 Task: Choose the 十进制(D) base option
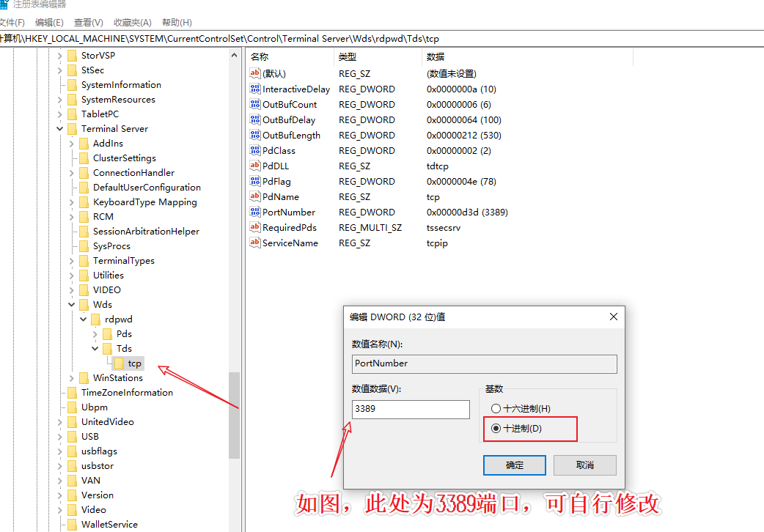496,429
